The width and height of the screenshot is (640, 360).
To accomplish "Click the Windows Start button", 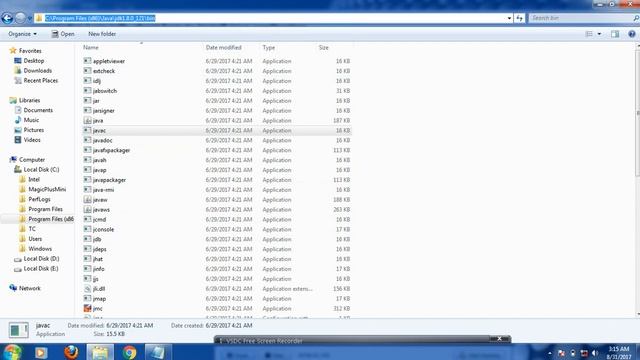I will pos(13,351).
